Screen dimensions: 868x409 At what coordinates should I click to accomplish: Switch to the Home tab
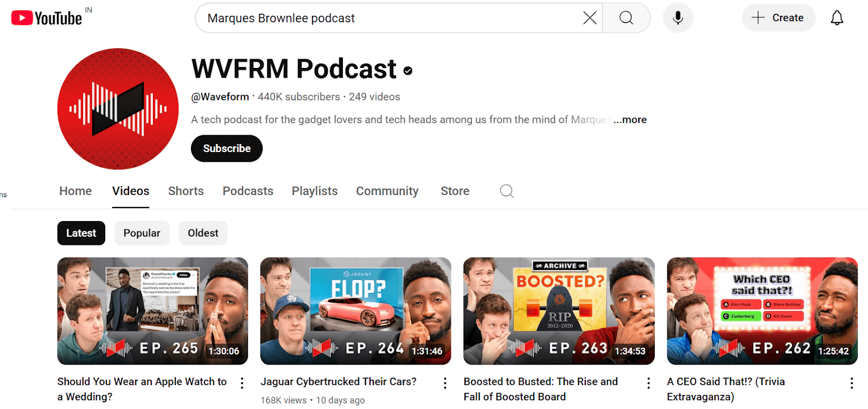pos(75,191)
